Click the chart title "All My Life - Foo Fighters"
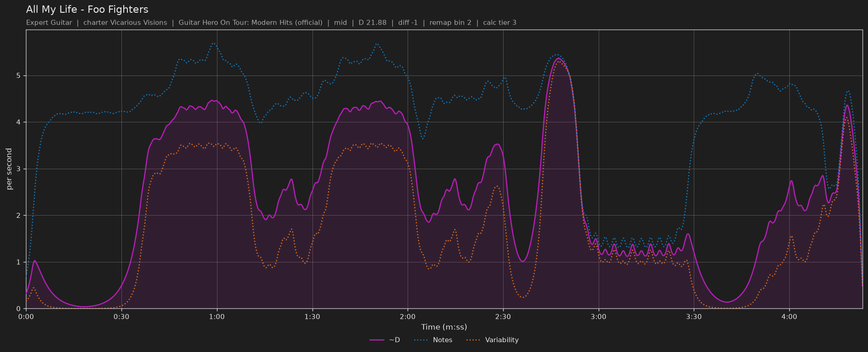The height and width of the screenshot is (352, 868). pos(87,10)
